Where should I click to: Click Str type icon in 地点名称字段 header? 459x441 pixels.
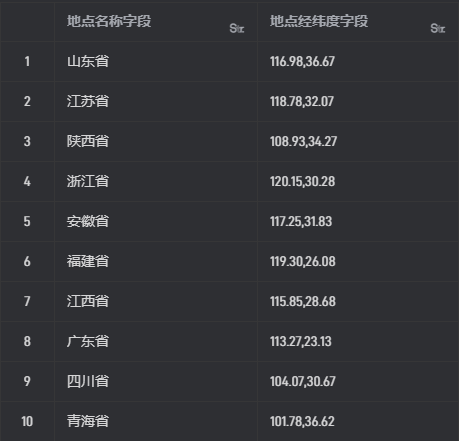click(237, 28)
